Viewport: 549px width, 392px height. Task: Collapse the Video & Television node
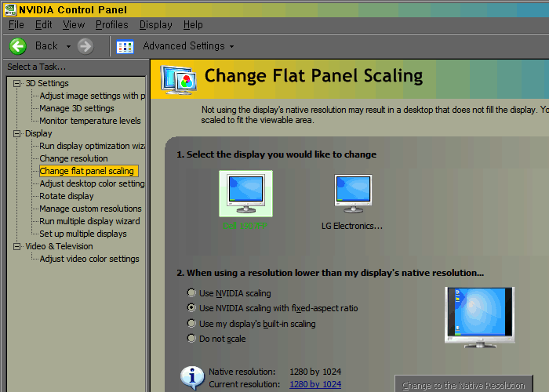coord(16,246)
